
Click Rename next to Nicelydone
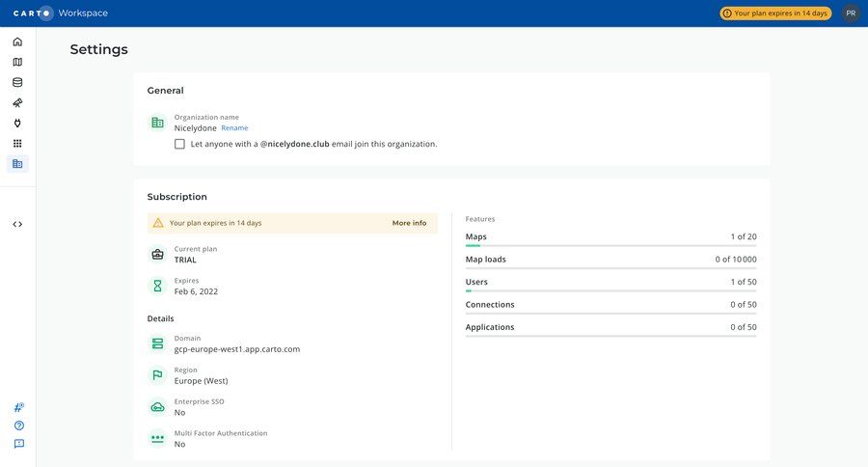[x=234, y=128]
